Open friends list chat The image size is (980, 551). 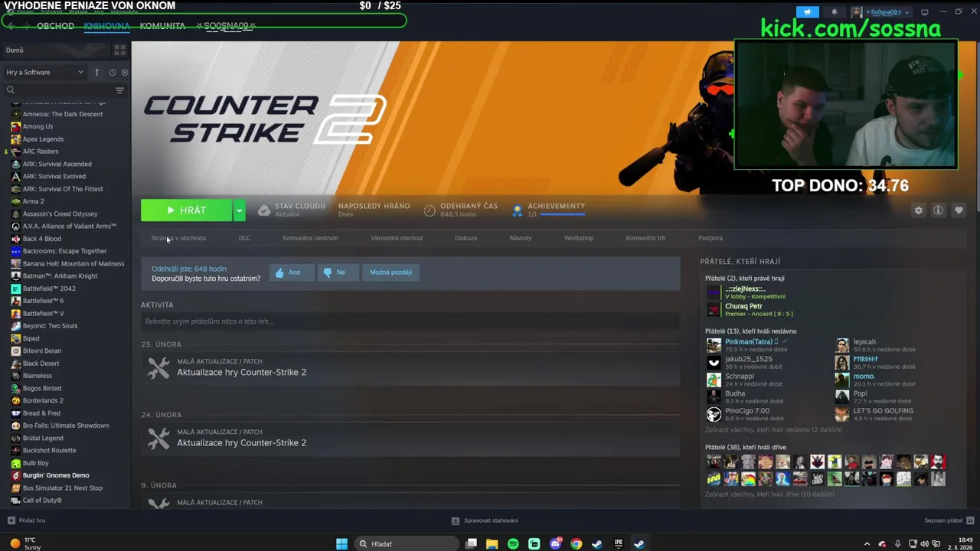click(x=948, y=520)
